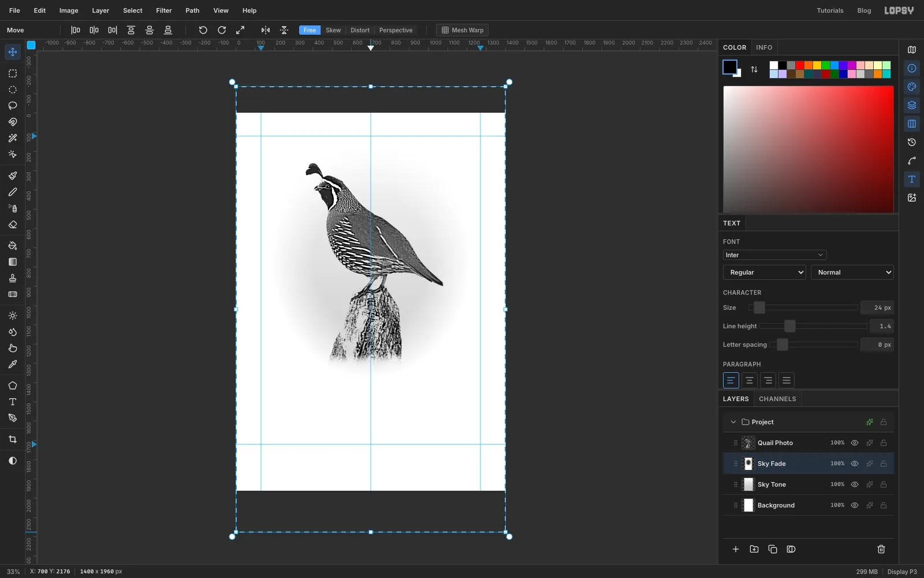This screenshot has width=924, height=578.
Task: Hide the Quail Photo layer
Action: click(x=855, y=443)
